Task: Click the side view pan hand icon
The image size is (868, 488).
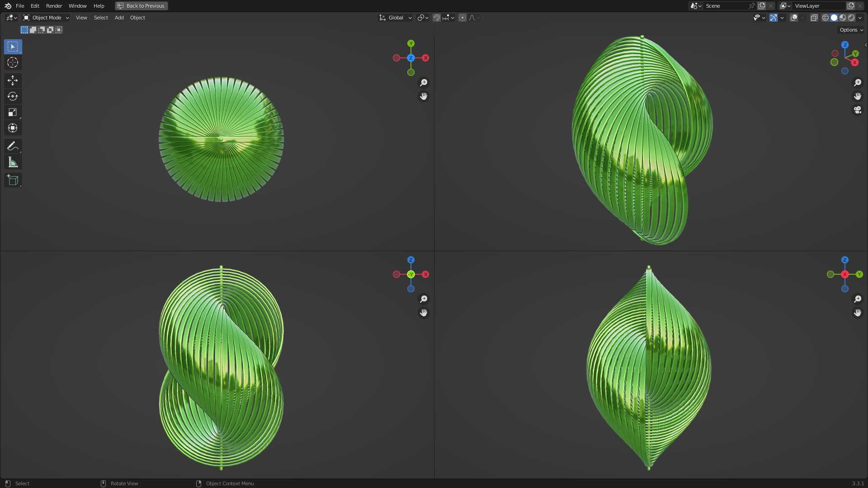Action: point(858,313)
